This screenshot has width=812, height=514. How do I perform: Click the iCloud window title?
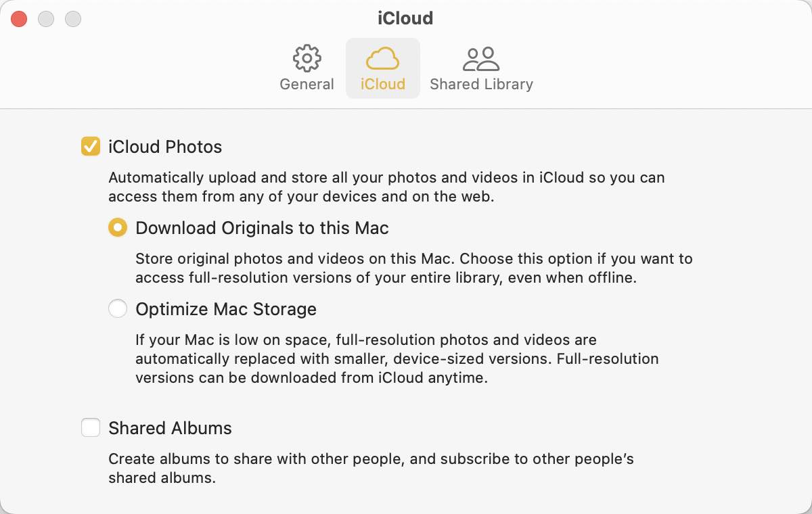tap(405, 18)
